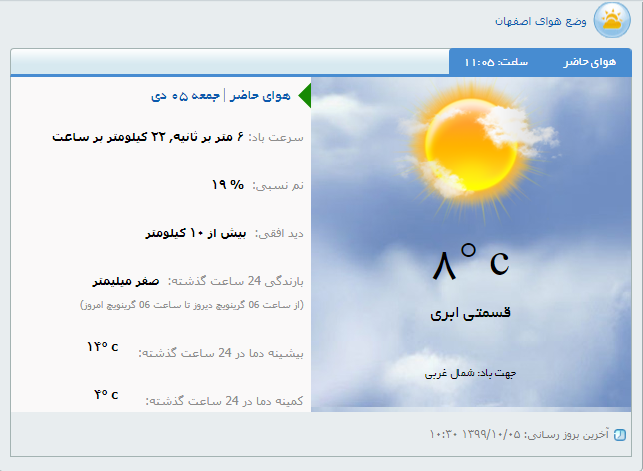
Task: Click visibility value 'بیش از ۱۰ کیلومتر'
Action: [x=196, y=233]
